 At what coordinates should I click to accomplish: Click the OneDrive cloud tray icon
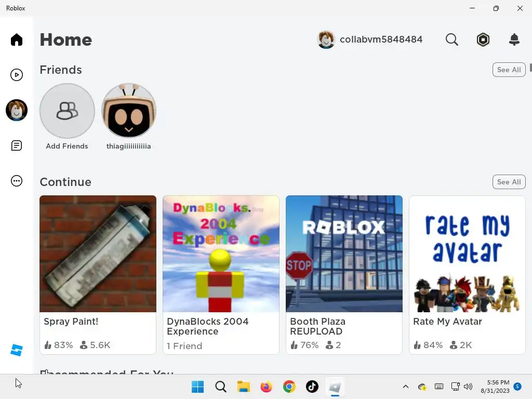coord(422,387)
